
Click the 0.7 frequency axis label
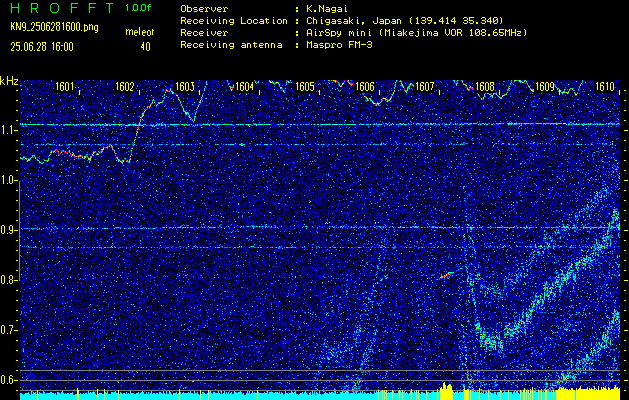click(x=8, y=330)
